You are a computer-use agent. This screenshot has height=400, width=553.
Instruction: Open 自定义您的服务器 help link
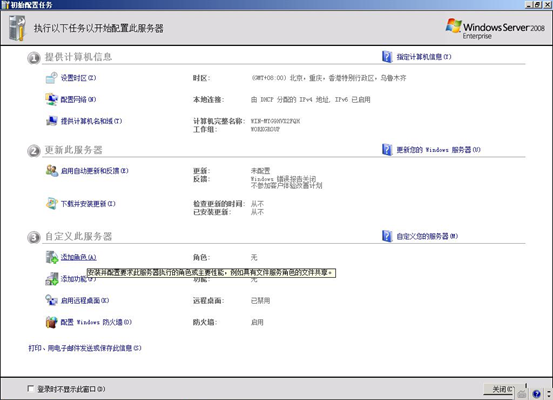point(427,236)
